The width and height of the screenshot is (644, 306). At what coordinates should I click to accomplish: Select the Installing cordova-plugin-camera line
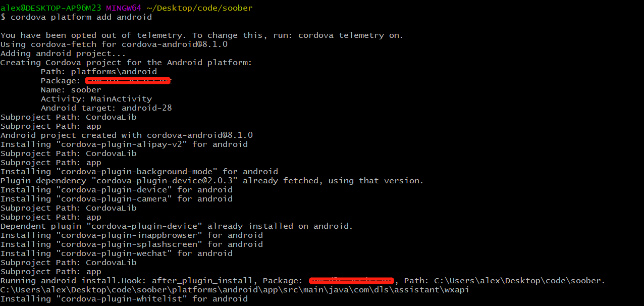click(x=117, y=199)
